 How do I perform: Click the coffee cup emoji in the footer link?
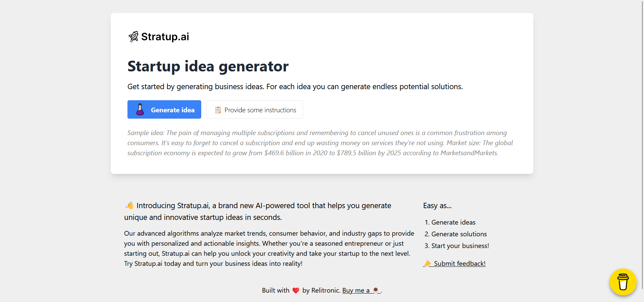[x=376, y=290]
